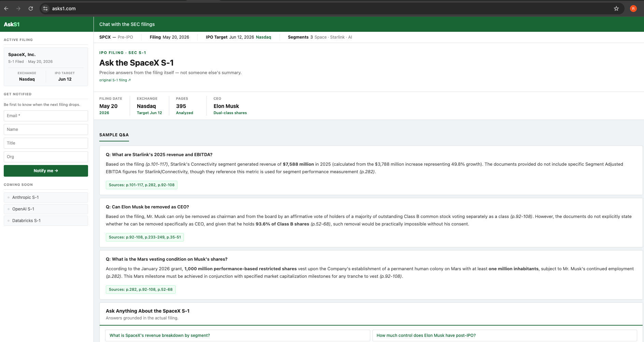Bookmark this page with the star icon
Screen dimensions: 644x342
tap(616, 9)
